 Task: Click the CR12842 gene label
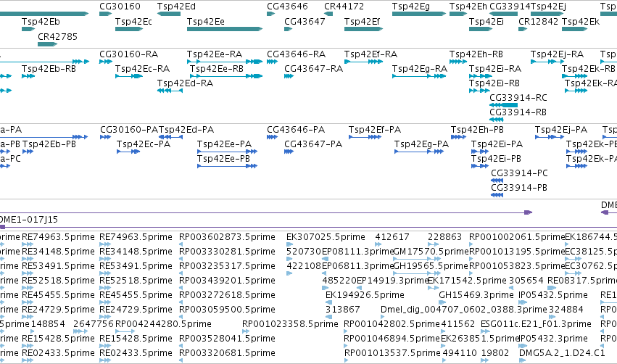coord(538,22)
